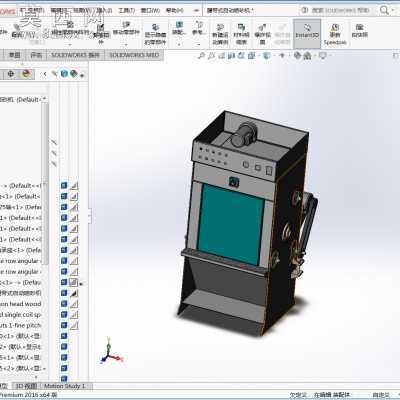
Task: Click Zoom to Fit magnifier icon
Action: pos(201,56)
